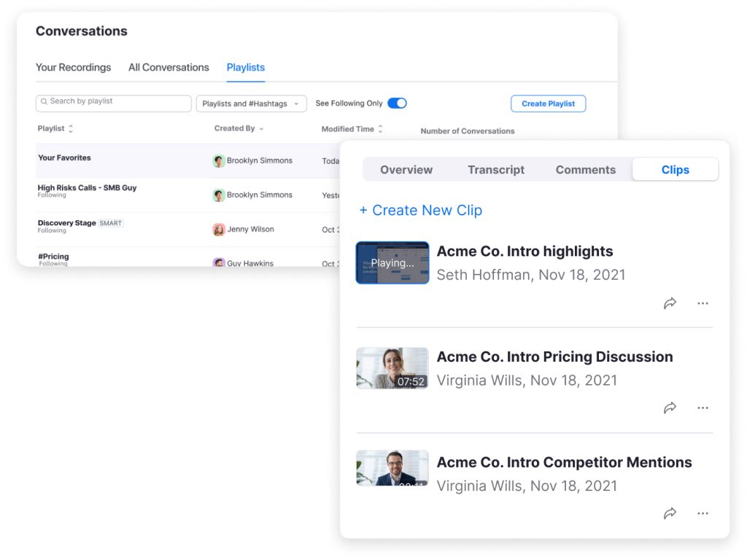Click the Create Playlist button
Viewport: 747px width, 560px height.
[549, 104]
